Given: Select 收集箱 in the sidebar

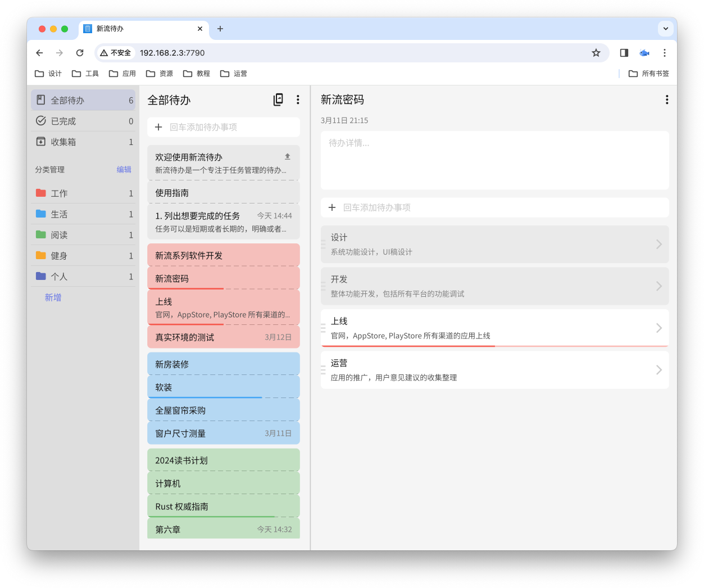Looking at the screenshot, I should (x=83, y=142).
